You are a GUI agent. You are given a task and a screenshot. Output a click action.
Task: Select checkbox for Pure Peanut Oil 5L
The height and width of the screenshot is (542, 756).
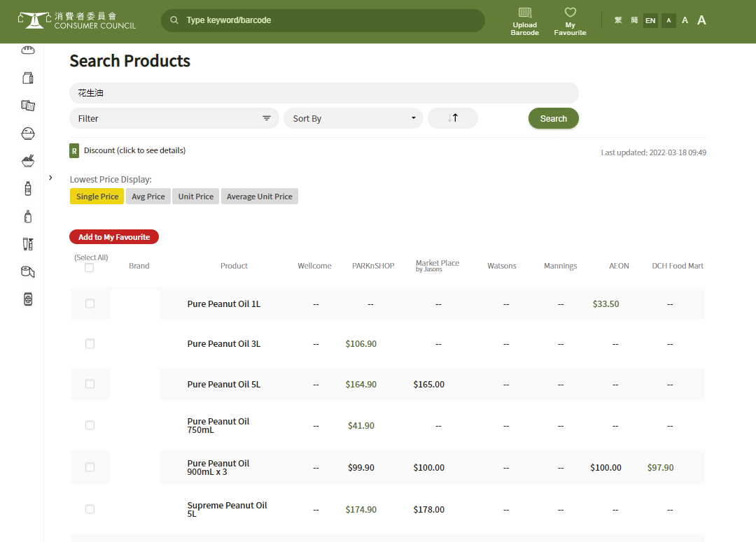tap(90, 384)
